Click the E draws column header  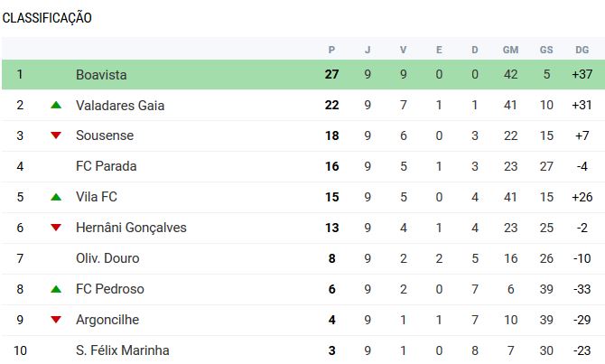tap(439, 50)
